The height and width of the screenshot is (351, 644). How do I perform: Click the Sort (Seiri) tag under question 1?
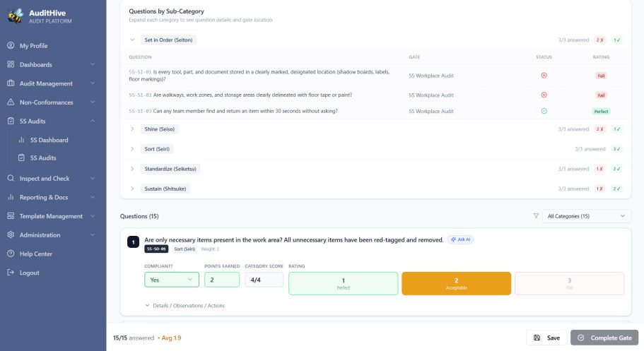(185, 249)
